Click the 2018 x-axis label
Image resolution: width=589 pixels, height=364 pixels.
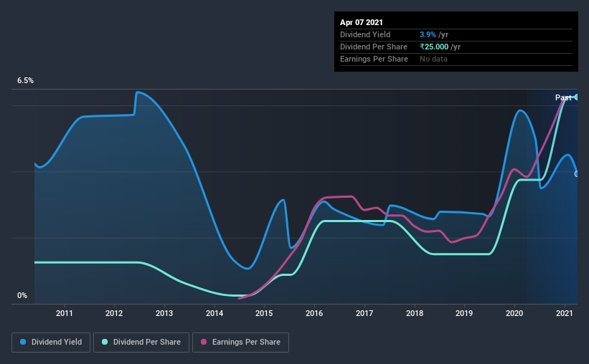tap(415, 313)
